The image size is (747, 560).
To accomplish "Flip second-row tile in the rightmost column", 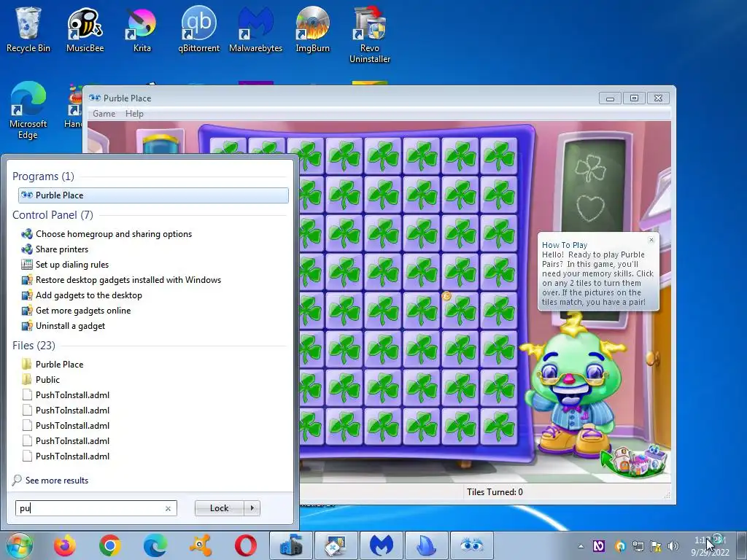I will point(499,194).
